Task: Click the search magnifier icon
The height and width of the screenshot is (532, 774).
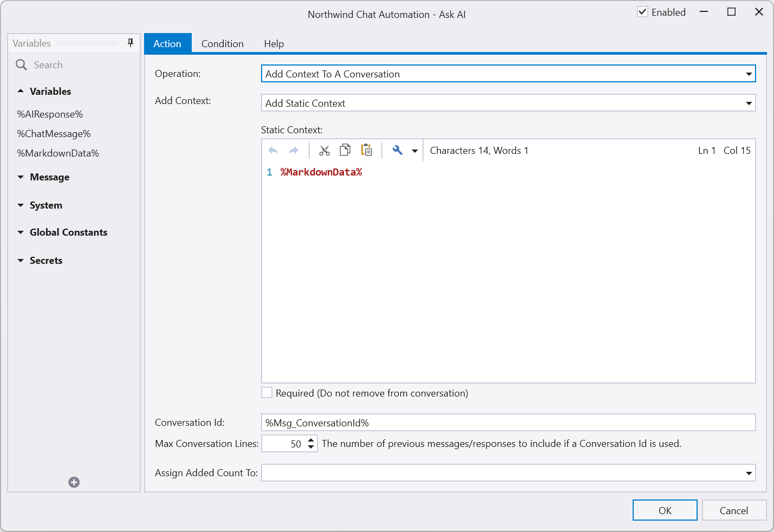Action: pyautogui.click(x=21, y=65)
